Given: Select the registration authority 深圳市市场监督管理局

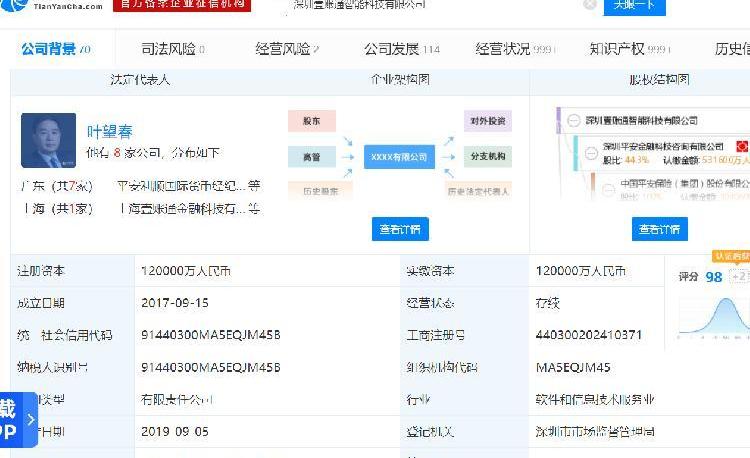Looking at the screenshot, I should (595, 432).
